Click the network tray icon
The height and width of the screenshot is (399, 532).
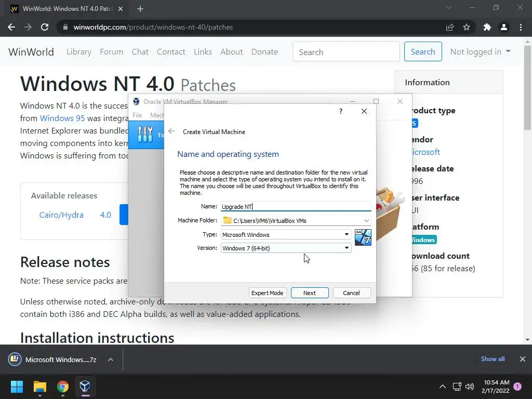coord(457,387)
